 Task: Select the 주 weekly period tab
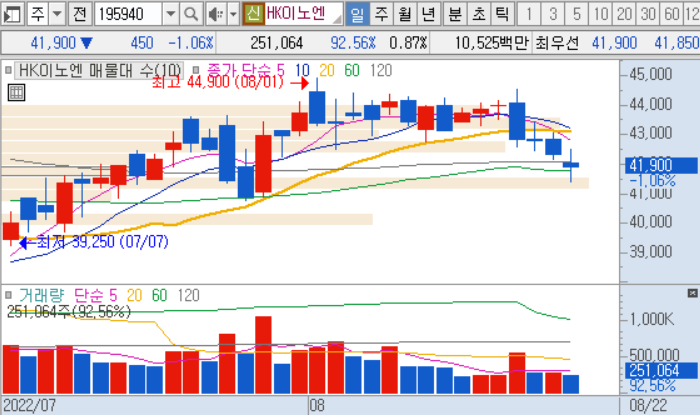pos(381,14)
